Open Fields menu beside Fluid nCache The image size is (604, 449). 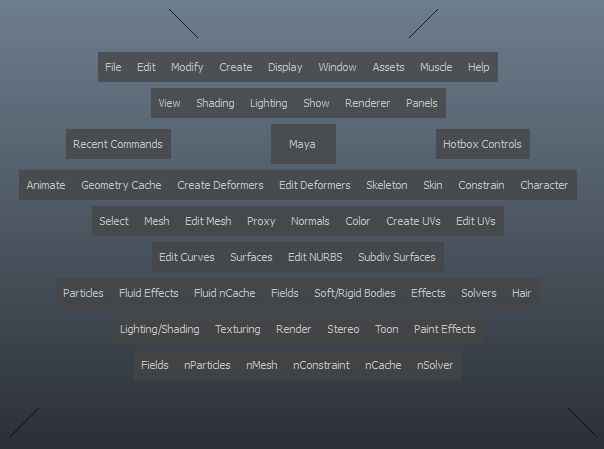pyautogui.click(x=285, y=293)
